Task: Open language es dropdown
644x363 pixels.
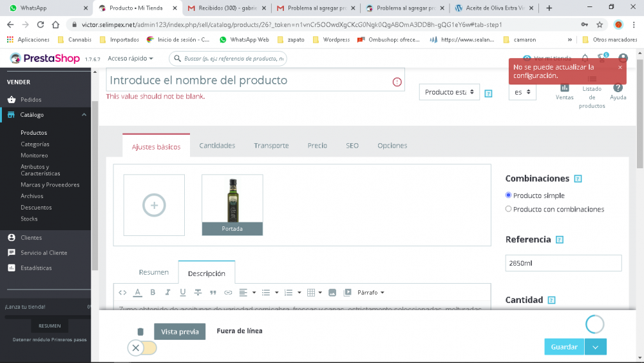Action: [522, 92]
